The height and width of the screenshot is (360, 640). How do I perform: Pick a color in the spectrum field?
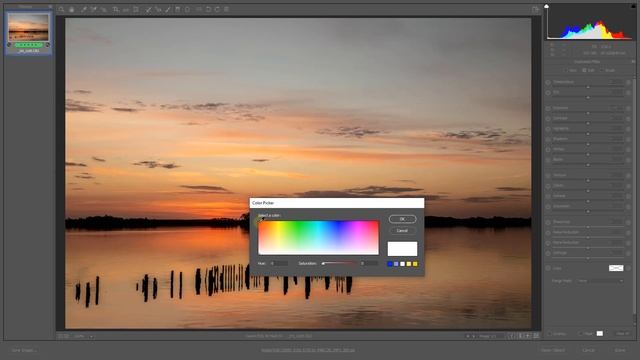coord(318,238)
